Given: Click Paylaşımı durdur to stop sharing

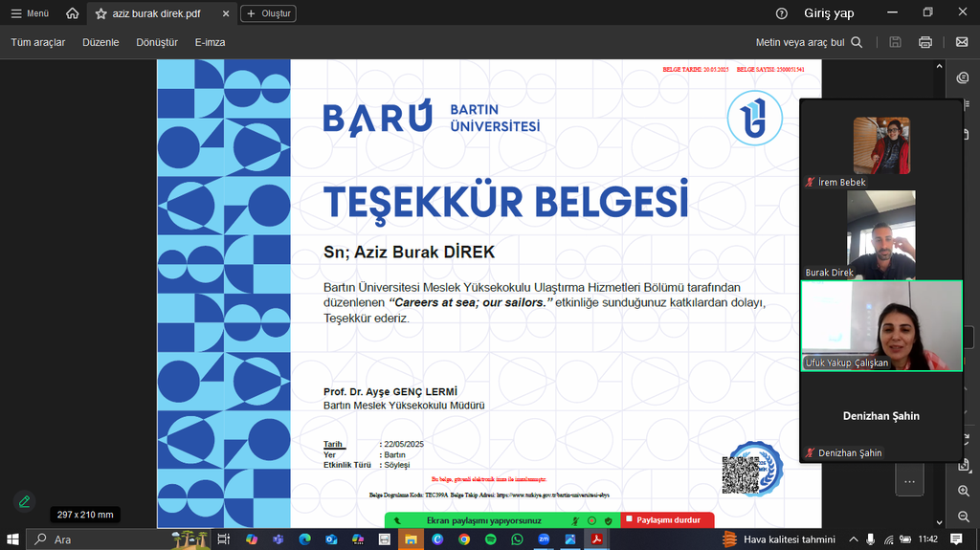Looking at the screenshot, I should click(x=667, y=520).
